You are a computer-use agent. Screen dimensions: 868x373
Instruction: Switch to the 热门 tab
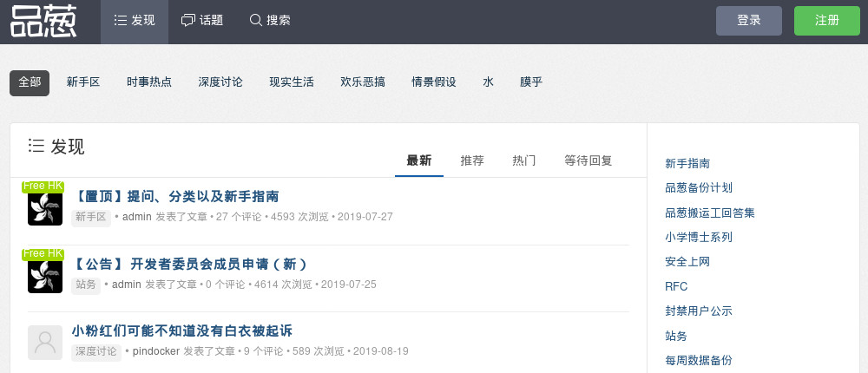[523, 161]
